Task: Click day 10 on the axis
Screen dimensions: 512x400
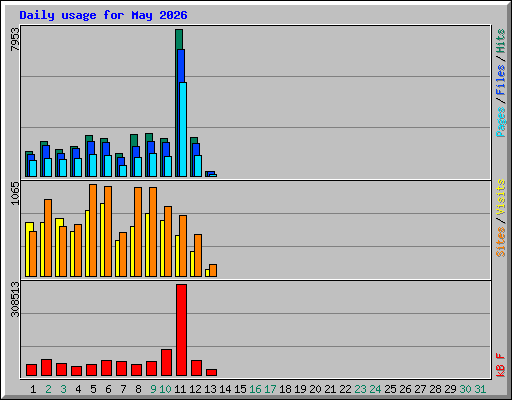Action: click(165, 389)
